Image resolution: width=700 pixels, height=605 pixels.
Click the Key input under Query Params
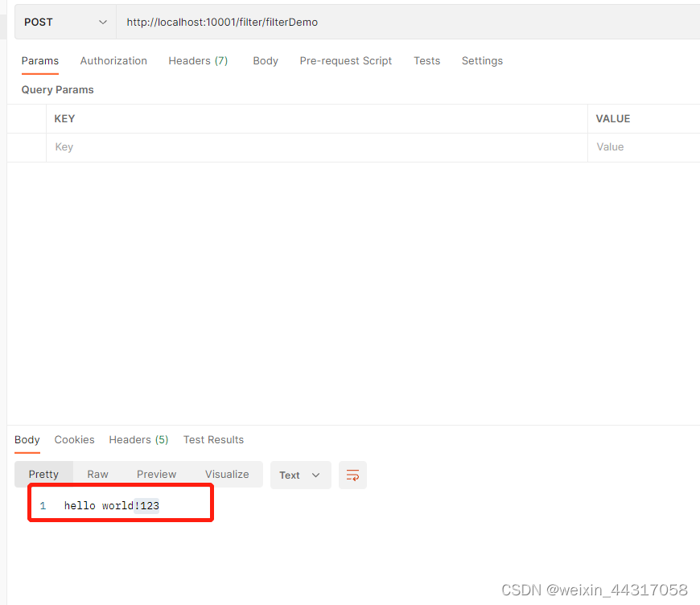pos(161,146)
